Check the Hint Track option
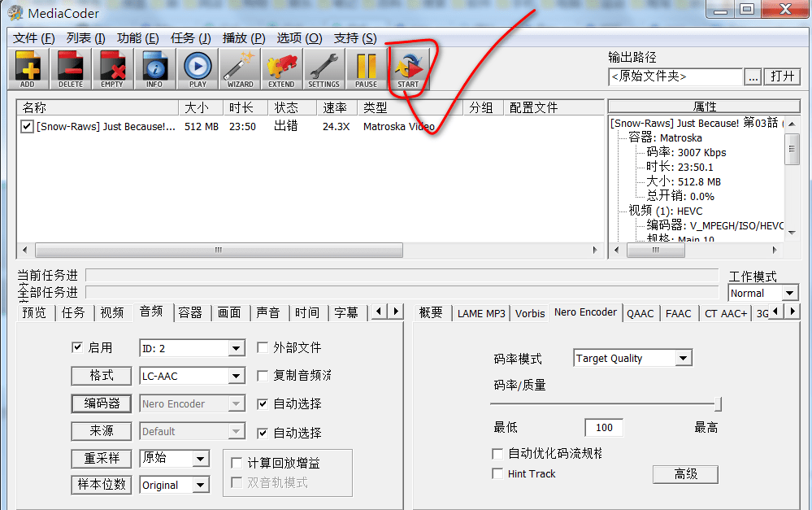812x510 pixels. [497, 473]
